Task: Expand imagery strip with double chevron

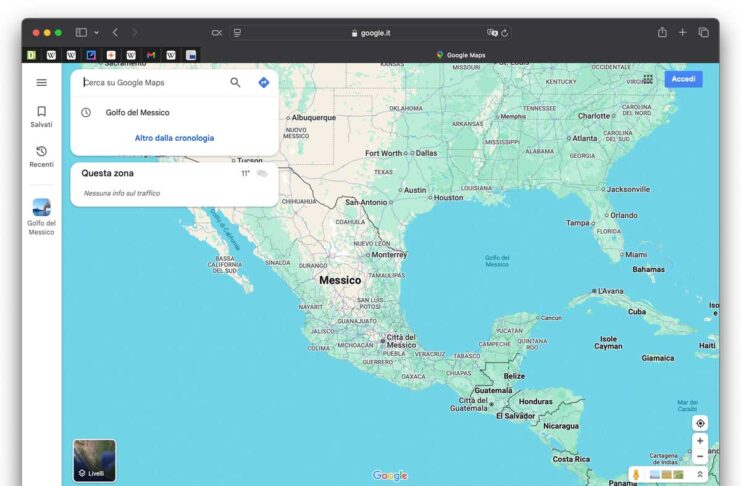Action: coord(700,474)
